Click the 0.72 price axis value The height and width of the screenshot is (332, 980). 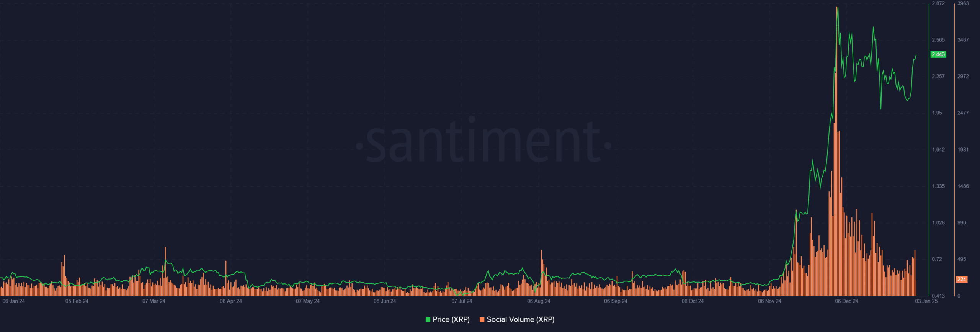click(x=937, y=259)
